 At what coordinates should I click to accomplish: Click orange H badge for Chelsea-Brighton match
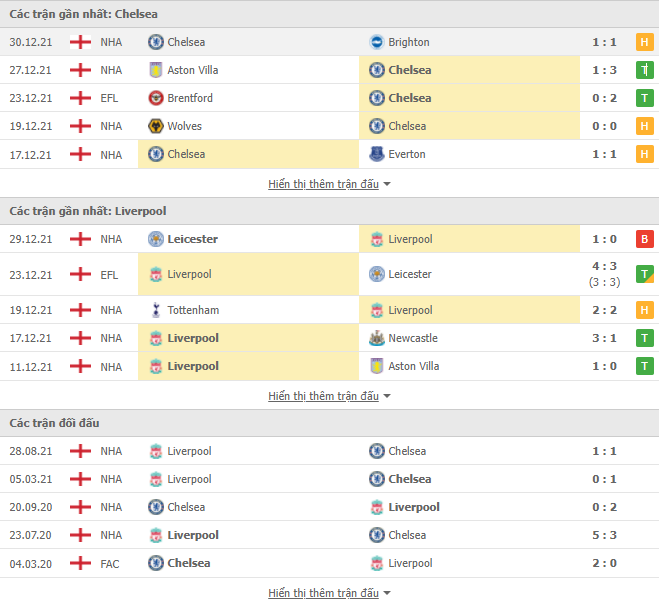644,42
